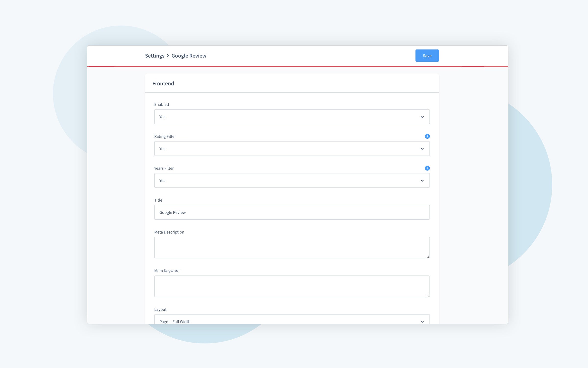
Task: Click inside the Meta Description textarea
Action: click(292, 248)
